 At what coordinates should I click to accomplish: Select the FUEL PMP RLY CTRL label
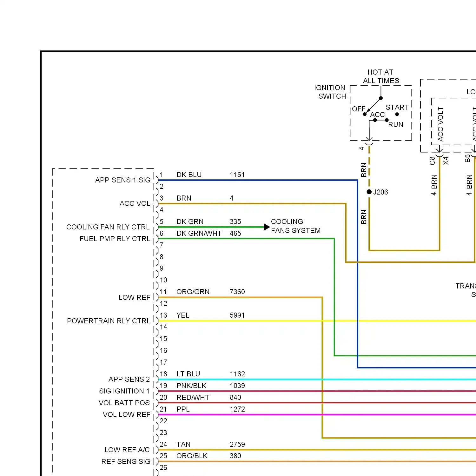coord(115,239)
